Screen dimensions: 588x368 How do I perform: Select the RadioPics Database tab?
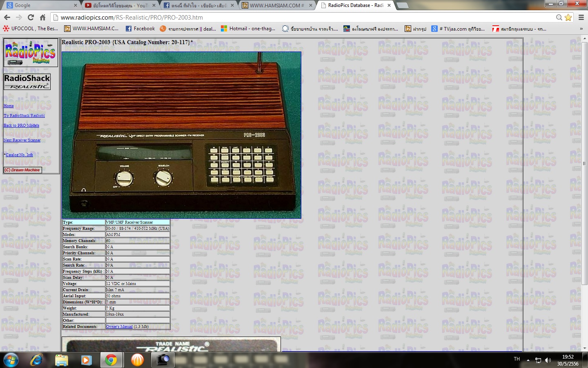click(x=354, y=5)
